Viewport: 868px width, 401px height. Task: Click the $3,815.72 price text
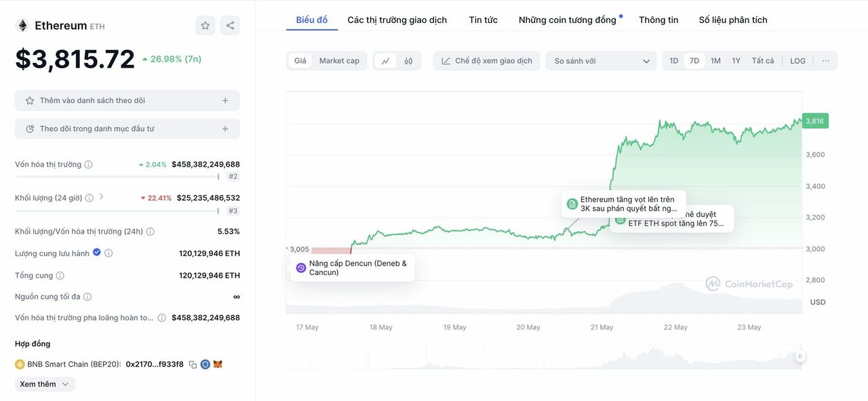pyautogui.click(x=75, y=60)
